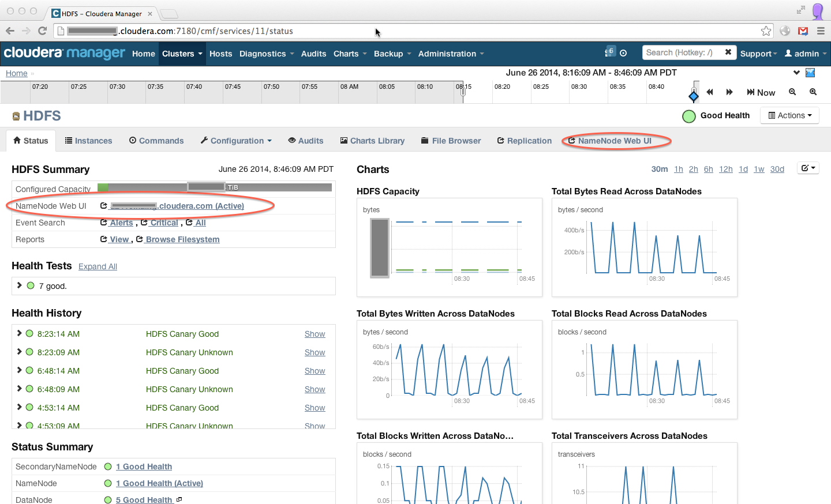Select the 1h chart time range
The width and height of the screenshot is (831, 504).
point(679,169)
